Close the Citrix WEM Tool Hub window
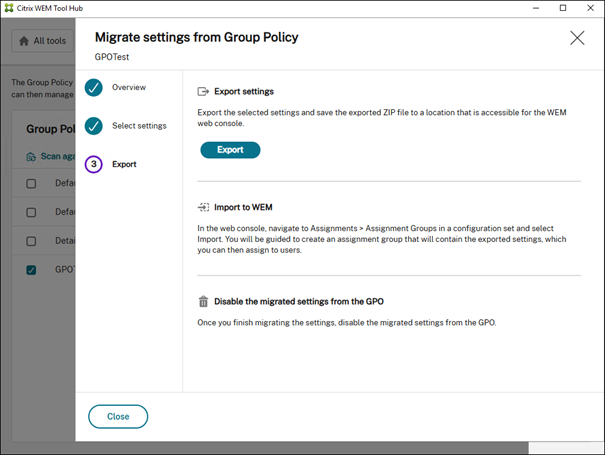 [x=590, y=8]
